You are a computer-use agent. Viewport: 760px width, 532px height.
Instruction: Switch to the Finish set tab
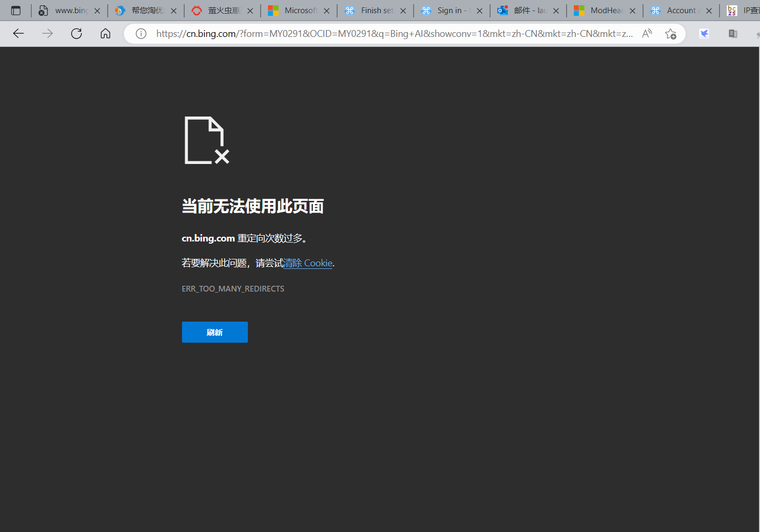click(374, 11)
